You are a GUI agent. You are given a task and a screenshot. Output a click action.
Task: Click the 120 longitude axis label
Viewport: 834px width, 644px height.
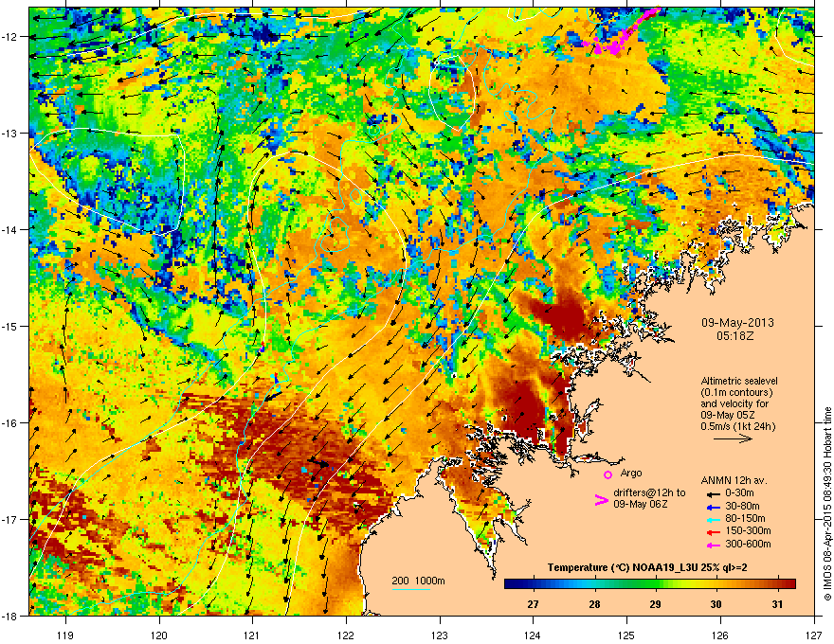click(x=159, y=635)
